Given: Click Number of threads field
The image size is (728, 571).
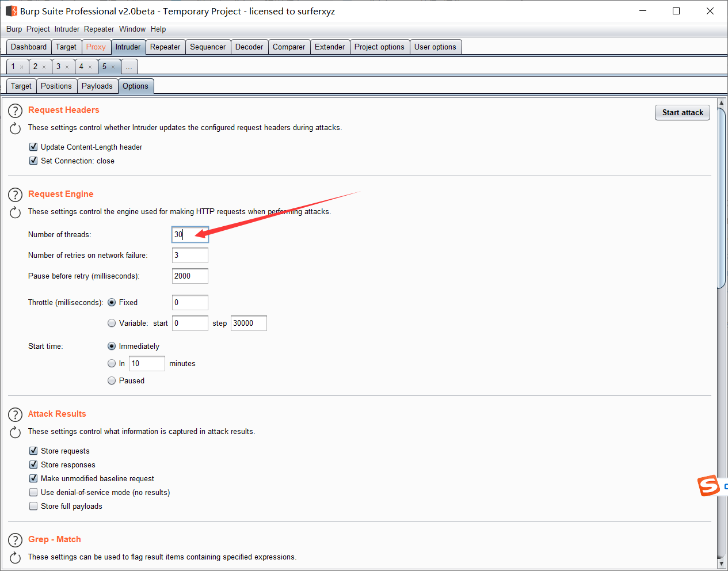Looking at the screenshot, I should 190,234.
